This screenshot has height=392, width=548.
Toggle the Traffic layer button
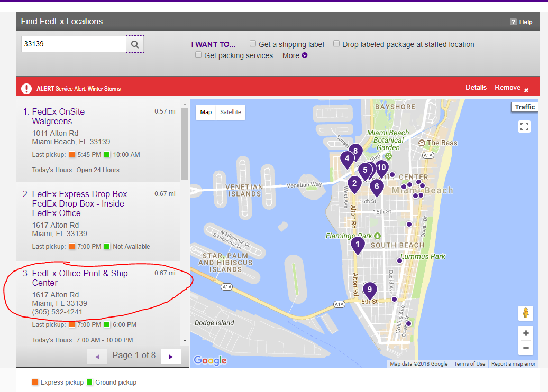point(525,107)
